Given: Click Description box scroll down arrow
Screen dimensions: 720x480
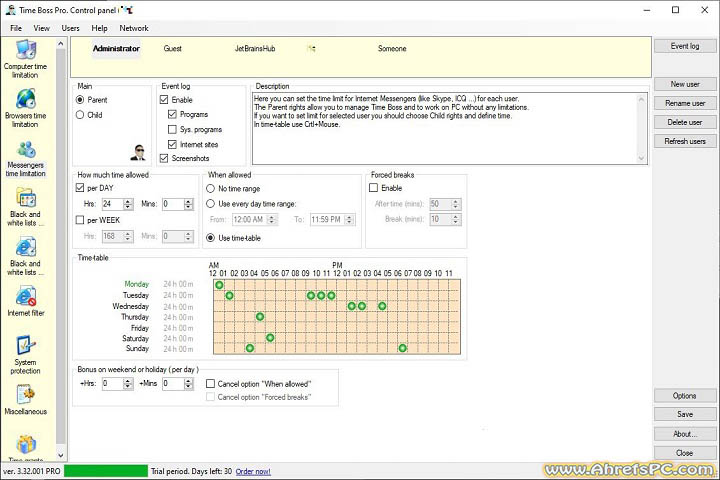Looking at the screenshot, I should 641,158.
